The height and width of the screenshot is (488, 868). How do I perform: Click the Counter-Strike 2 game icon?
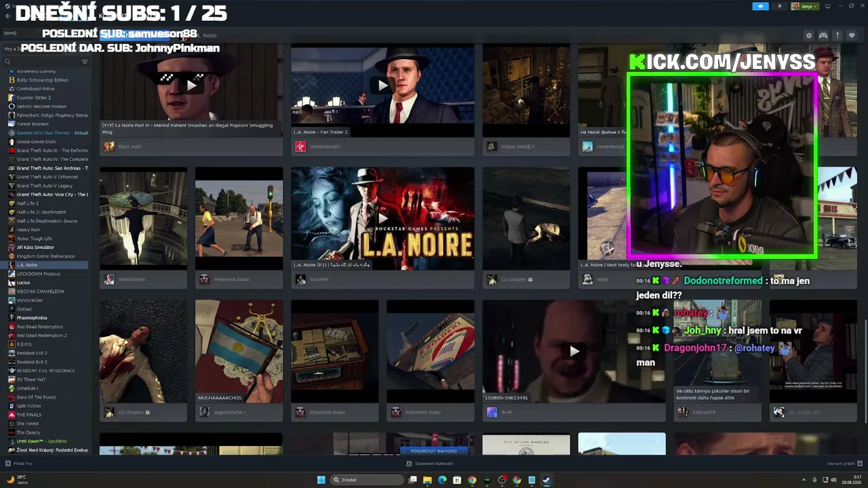tap(12, 98)
